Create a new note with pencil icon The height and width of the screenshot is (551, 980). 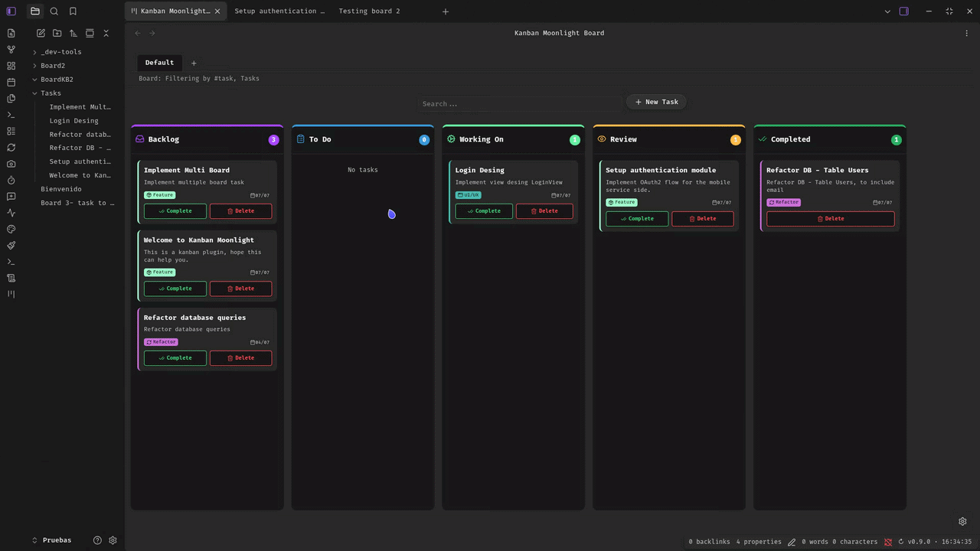(x=41, y=33)
